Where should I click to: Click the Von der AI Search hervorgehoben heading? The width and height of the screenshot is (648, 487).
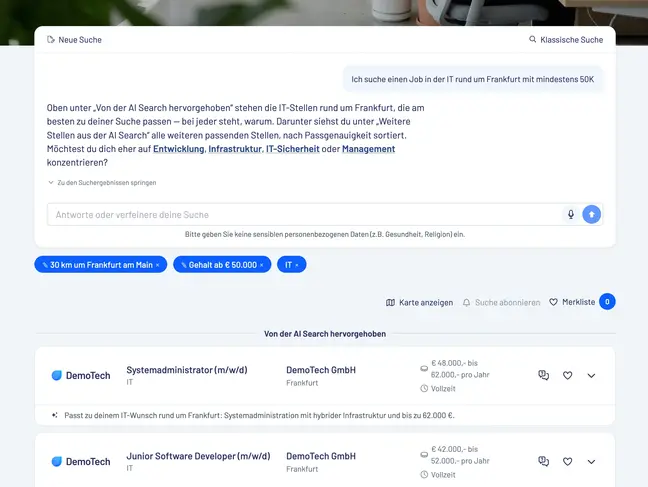pyautogui.click(x=325, y=334)
